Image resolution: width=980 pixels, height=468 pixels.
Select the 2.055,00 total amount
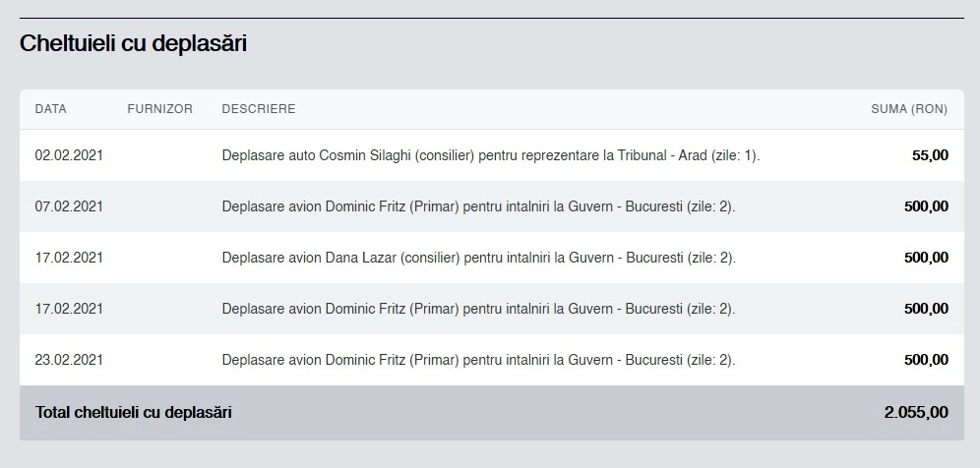click(916, 413)
